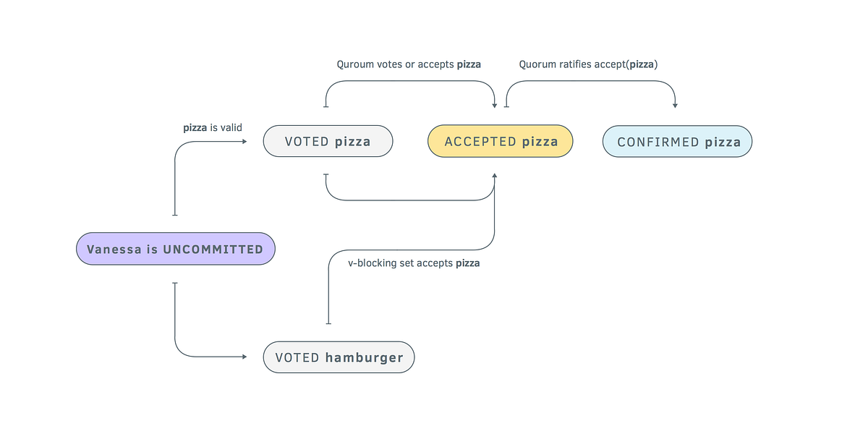
Task: Click T-bar start below Vanessa UNCOMMITTED node
Action: 175,283
